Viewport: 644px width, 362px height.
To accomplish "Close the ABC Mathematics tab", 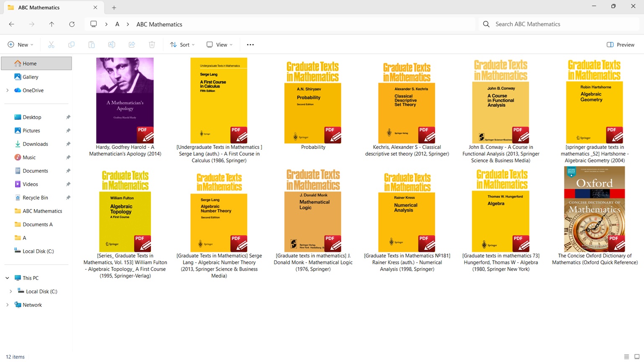I will pos(95,8).
